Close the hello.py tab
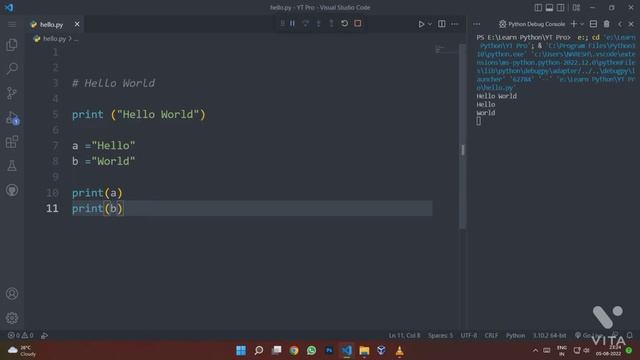This screenshot has width=640, height=360. (x=77, y=24)
